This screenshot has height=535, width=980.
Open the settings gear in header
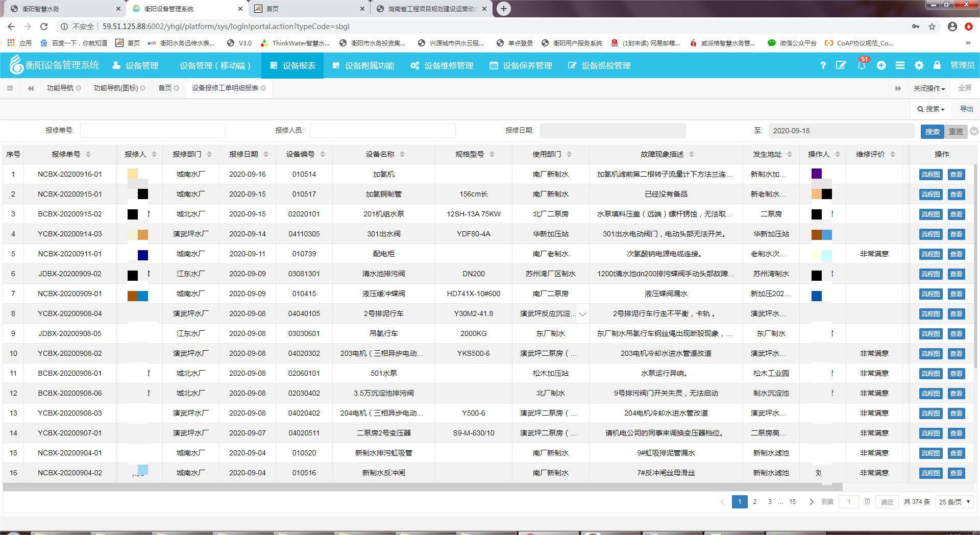919,65
